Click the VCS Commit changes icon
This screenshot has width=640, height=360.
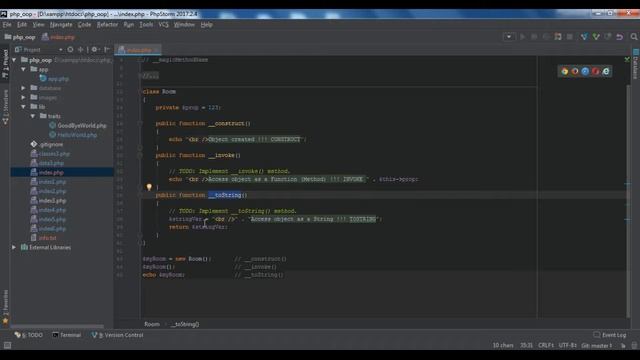click(x=596, y=37)
